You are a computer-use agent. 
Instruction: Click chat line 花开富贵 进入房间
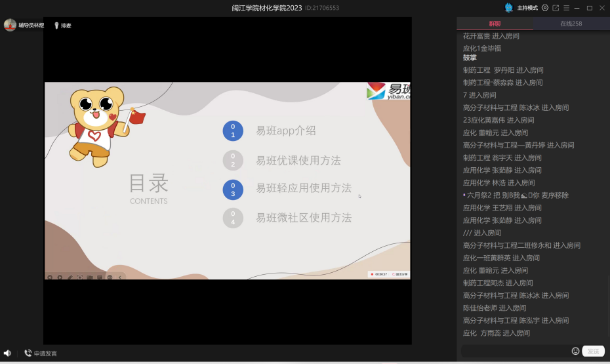[x=491, y=36]
